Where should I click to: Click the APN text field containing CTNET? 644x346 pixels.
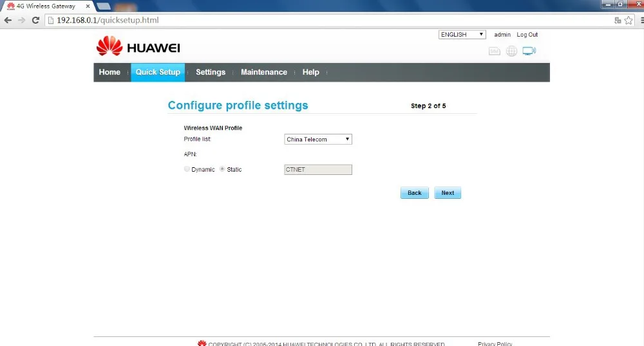[x=318, y=170]
